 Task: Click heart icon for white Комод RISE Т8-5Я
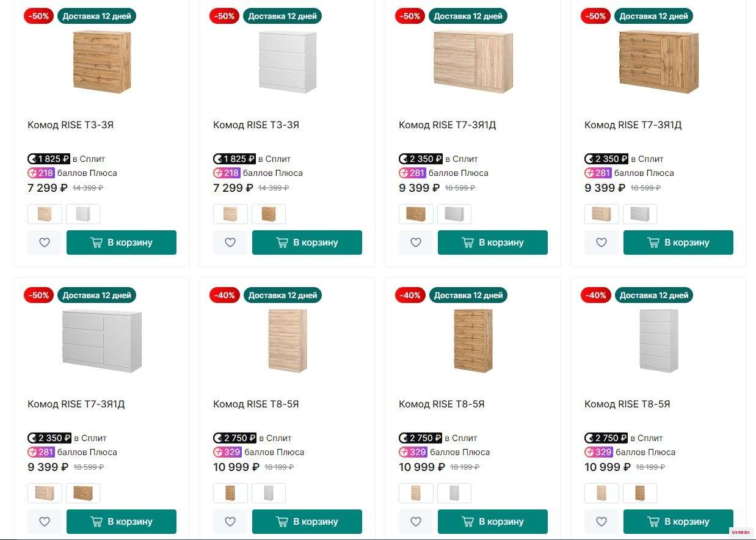[602, 522]
